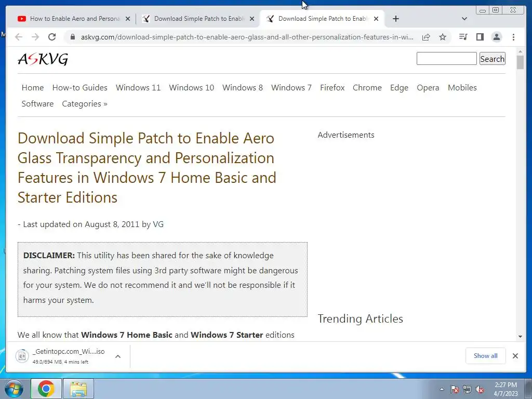The width and height of the screenshot is (532, 399).
Task: Click the Trending Articles heading
Action: click(361, 318)
